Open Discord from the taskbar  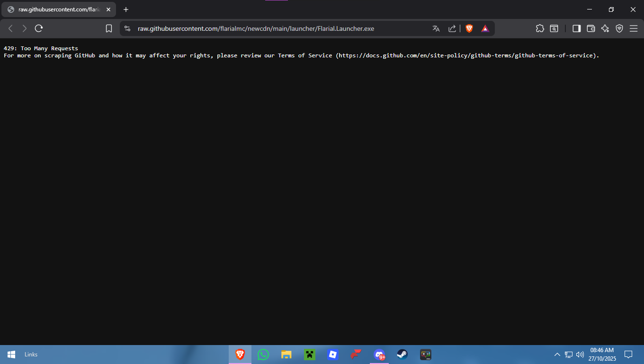click(379, 355)
